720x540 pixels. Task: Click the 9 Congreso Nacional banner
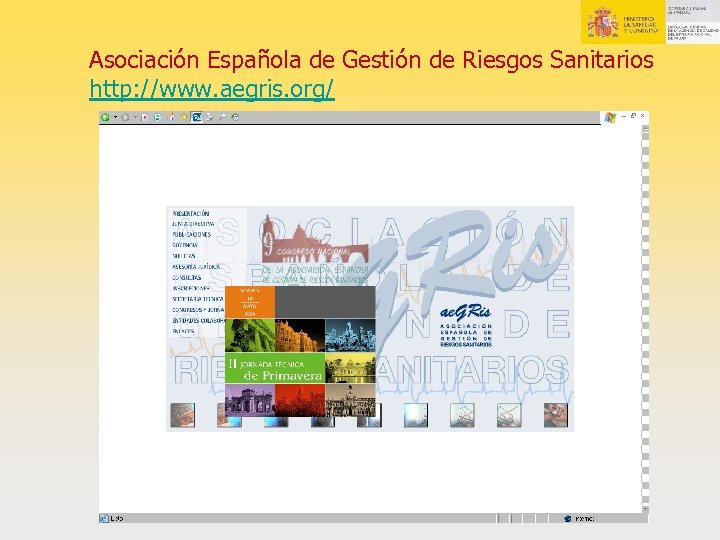(315, 250)
